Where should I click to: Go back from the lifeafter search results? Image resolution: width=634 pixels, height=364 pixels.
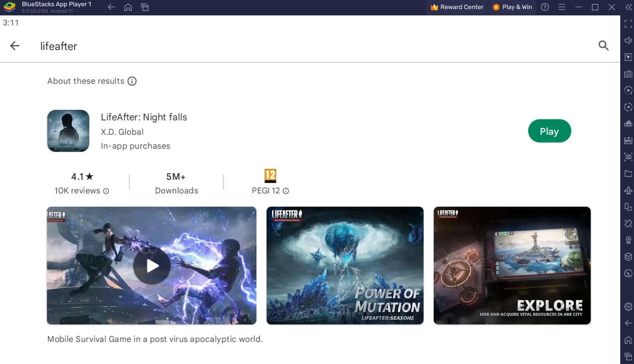pyautogui.click(x=15, y=46)
